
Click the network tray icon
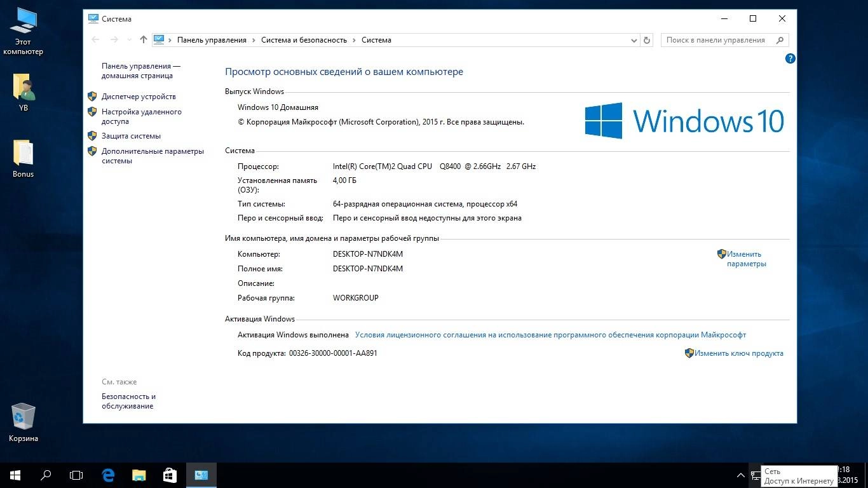(x=756, y=475)
